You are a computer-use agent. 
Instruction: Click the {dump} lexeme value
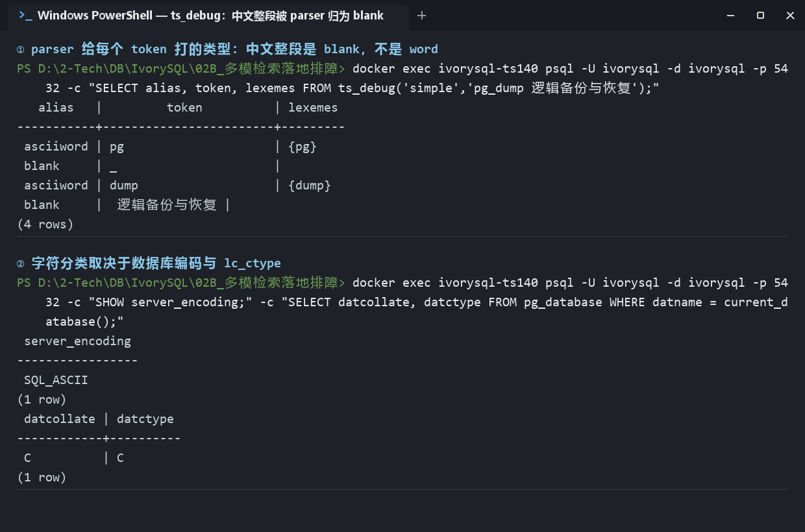310,186
